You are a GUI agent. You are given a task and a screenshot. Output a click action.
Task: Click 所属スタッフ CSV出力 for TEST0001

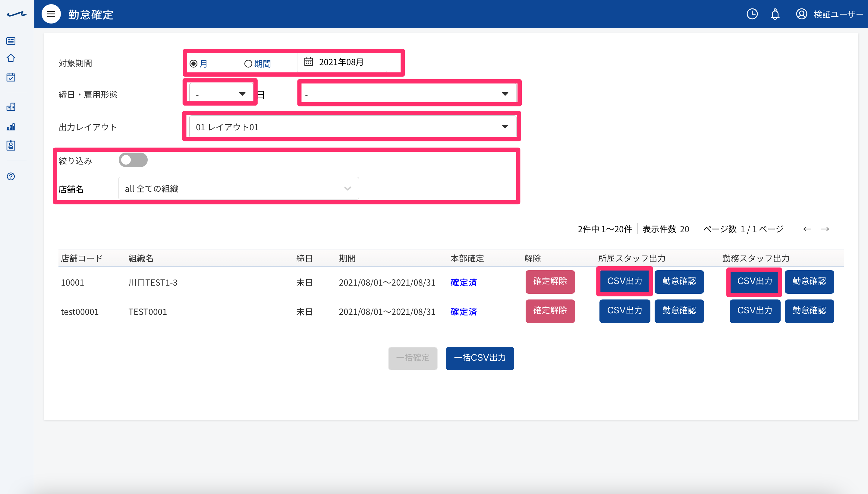[x=624, y=311]
